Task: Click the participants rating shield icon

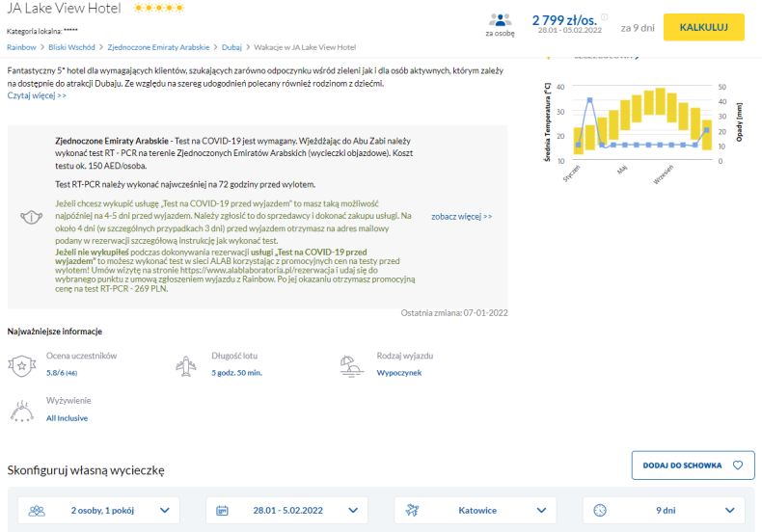Action: (22, 365)
